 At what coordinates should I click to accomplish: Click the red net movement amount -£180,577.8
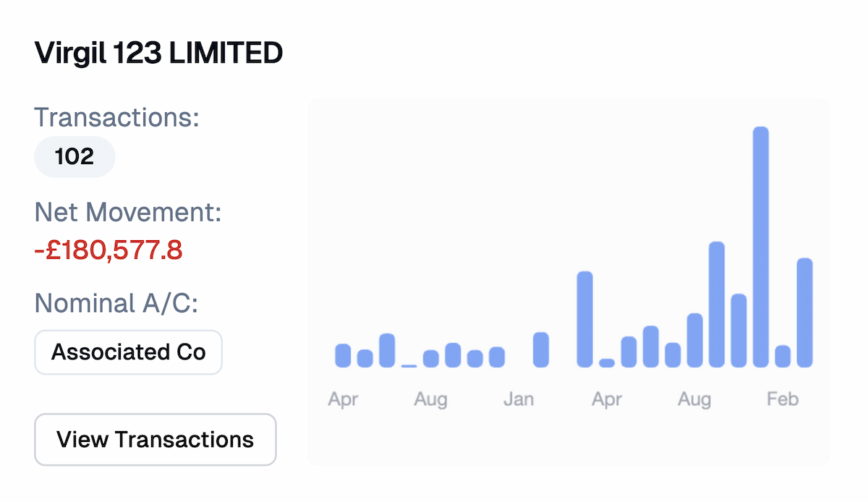[x=108, y=250]
